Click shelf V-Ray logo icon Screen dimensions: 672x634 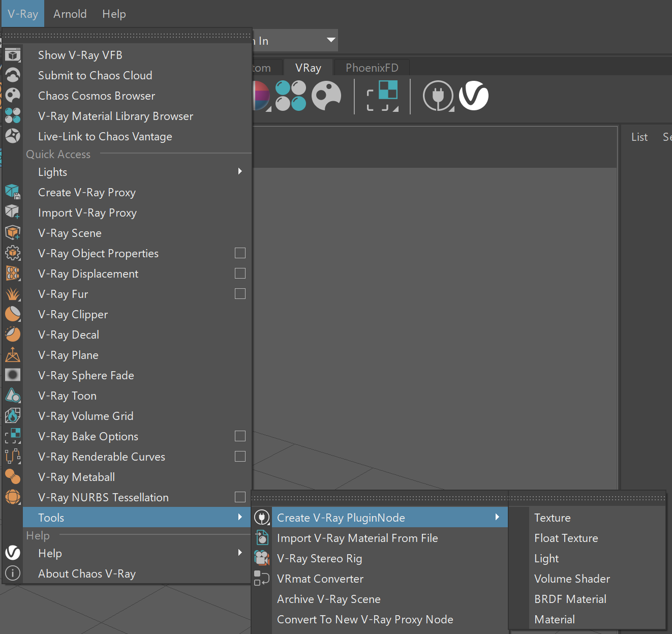tap(474, 96)
